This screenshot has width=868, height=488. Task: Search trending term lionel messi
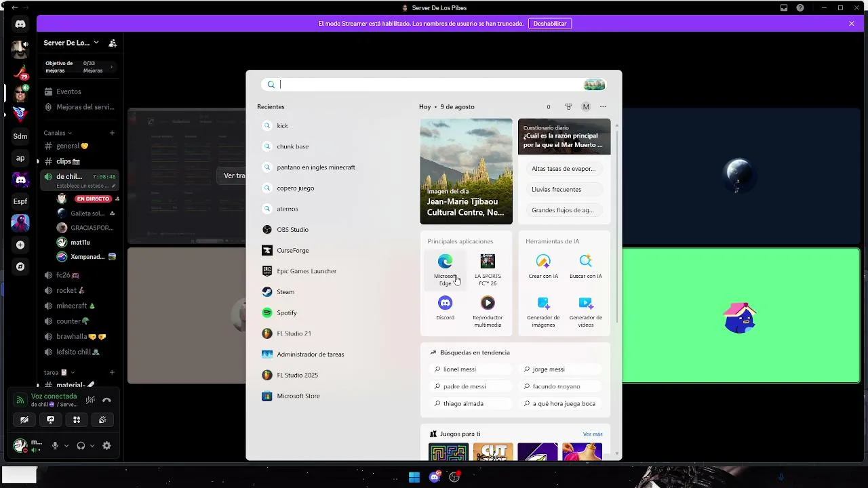(x=471, y=369)
